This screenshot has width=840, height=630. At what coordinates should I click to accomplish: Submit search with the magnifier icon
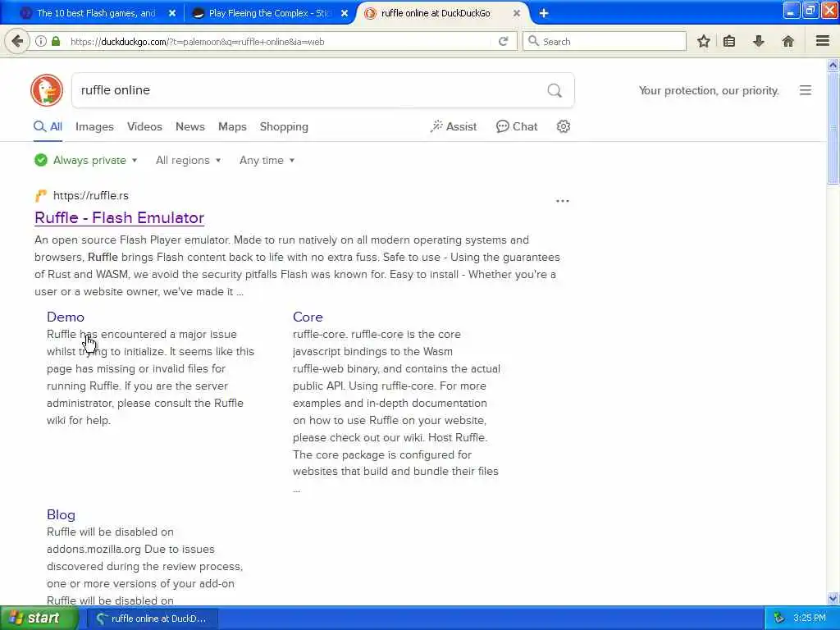coord(555,90)
